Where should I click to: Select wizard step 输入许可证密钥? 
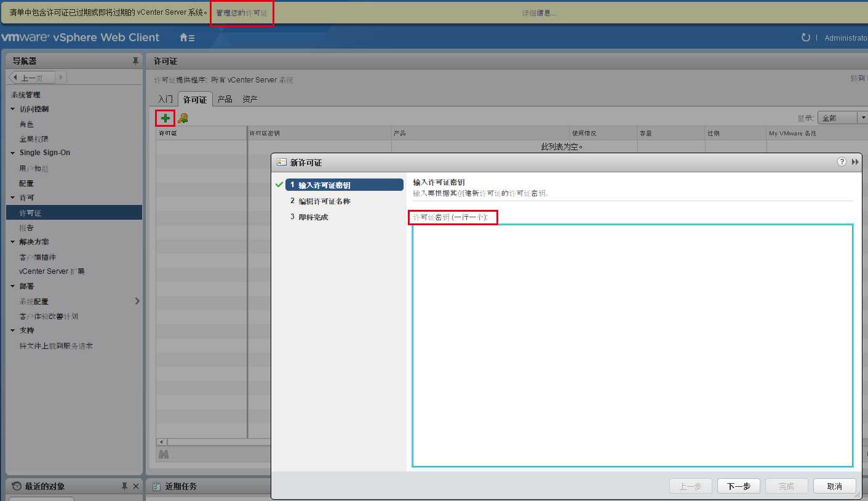coord(344,185)
